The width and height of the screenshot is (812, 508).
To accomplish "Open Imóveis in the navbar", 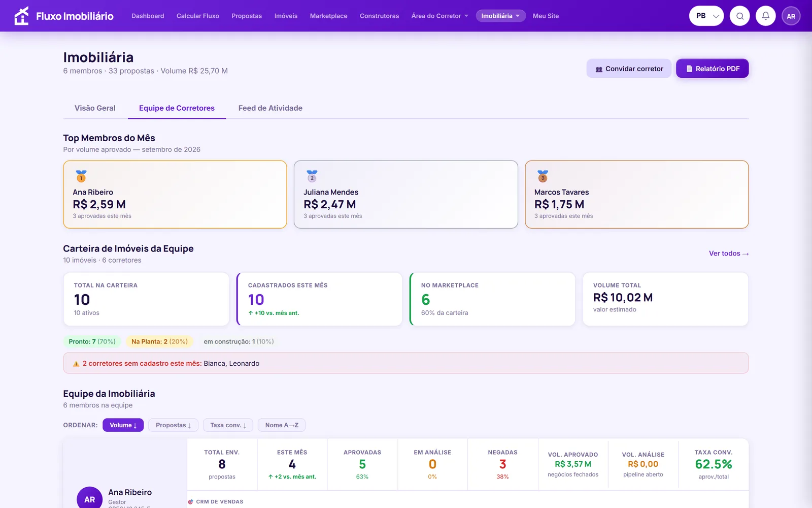I will (x=286, y=16).
